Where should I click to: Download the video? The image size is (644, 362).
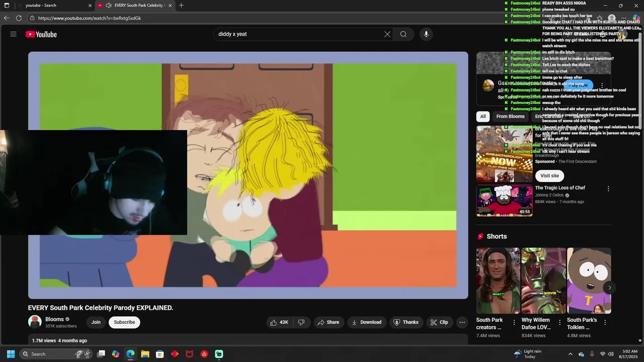366,322
